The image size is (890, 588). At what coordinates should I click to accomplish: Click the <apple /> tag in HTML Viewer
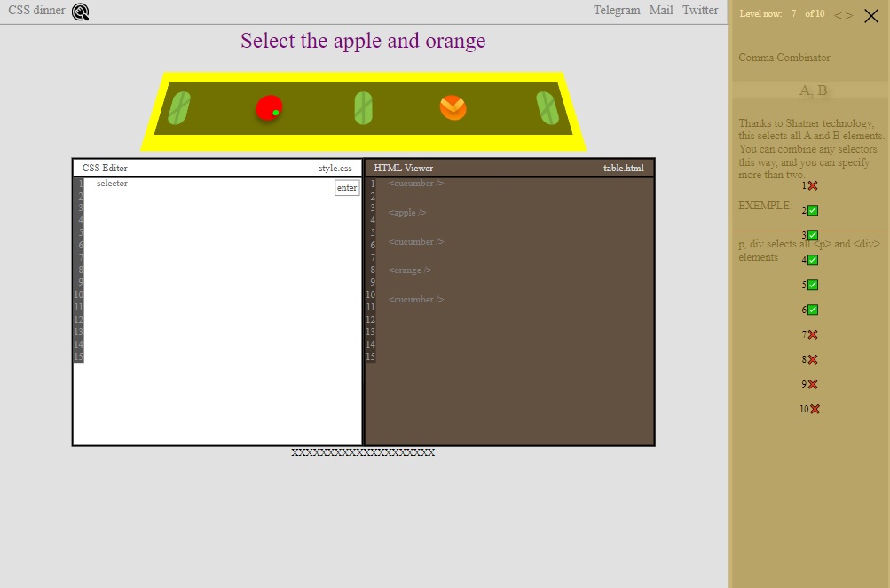tap(407, 212)
